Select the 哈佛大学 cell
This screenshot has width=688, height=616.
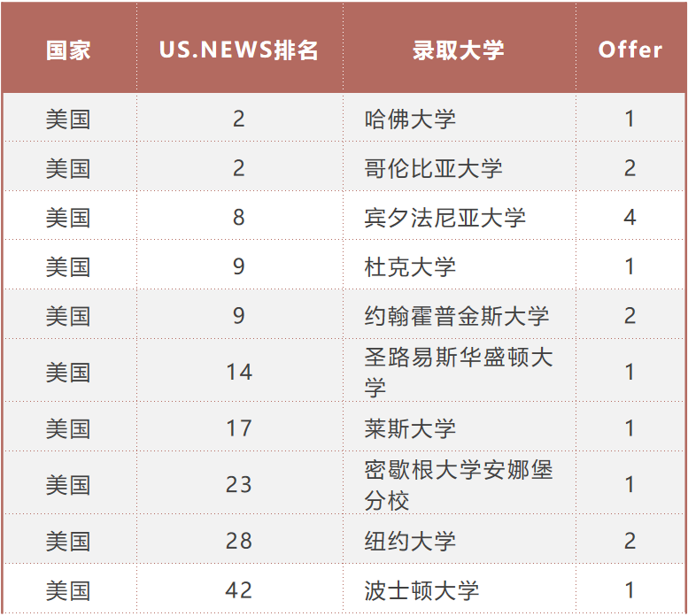click(411, 119)
